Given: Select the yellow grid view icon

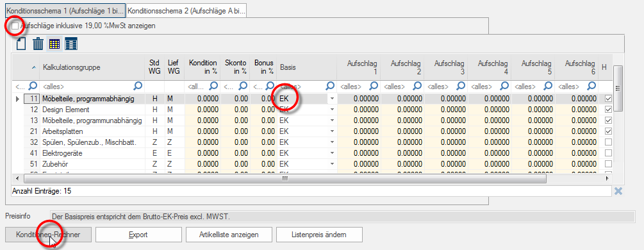Looking at the screenshot, I should click(54, 44).
